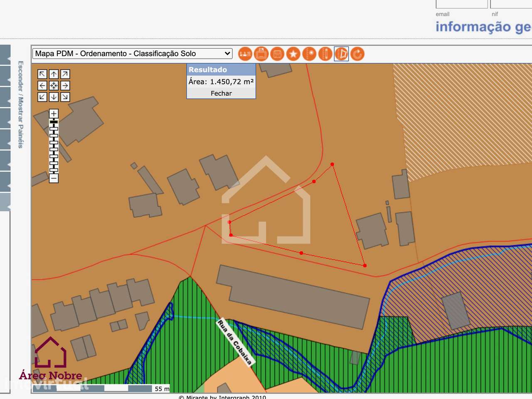Click the print map icon
This screenshot has height=399, width=532.
tap(261, 54)
